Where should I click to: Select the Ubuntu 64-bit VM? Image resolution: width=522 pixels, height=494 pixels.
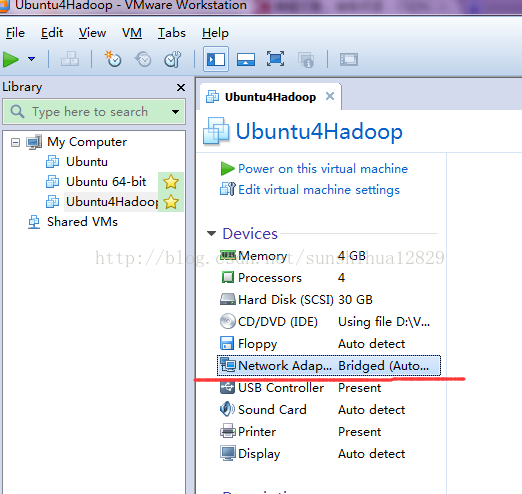pyautogui.click(x=106, y=182)
